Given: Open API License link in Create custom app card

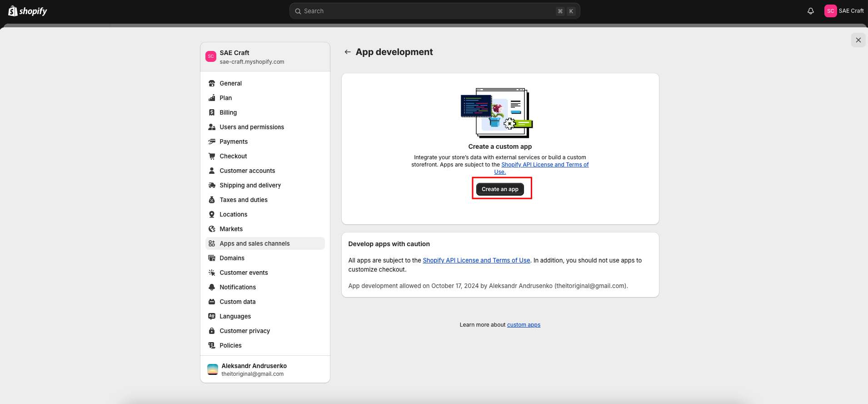Looking at the screenshot, I should pyautogui.click(x=545, y=165).
